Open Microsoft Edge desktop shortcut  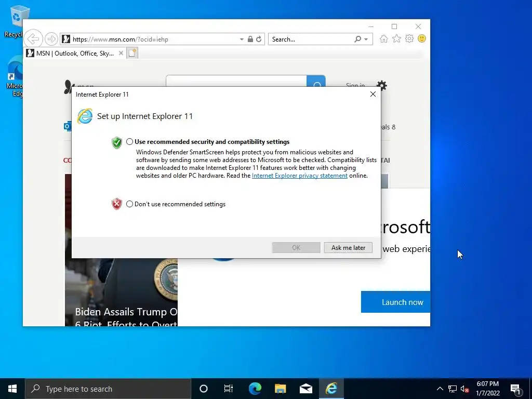point(14,77)
